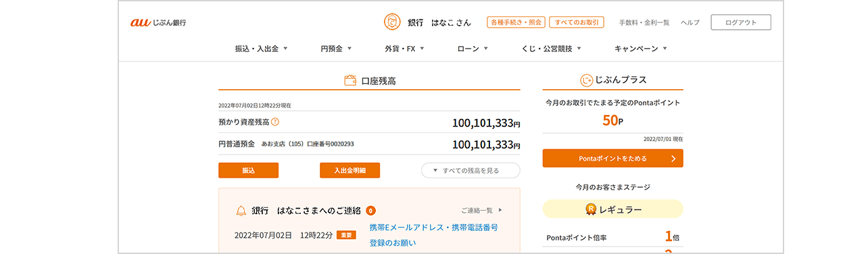Click the notification bell icon
This screenshot has width=868, height=254.
tap(241, 211)
